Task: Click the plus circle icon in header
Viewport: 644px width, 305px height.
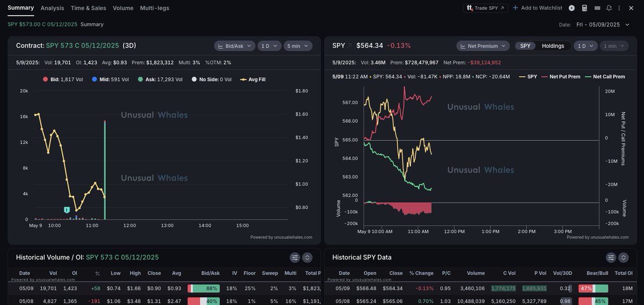Action: [x=572, y=8]
